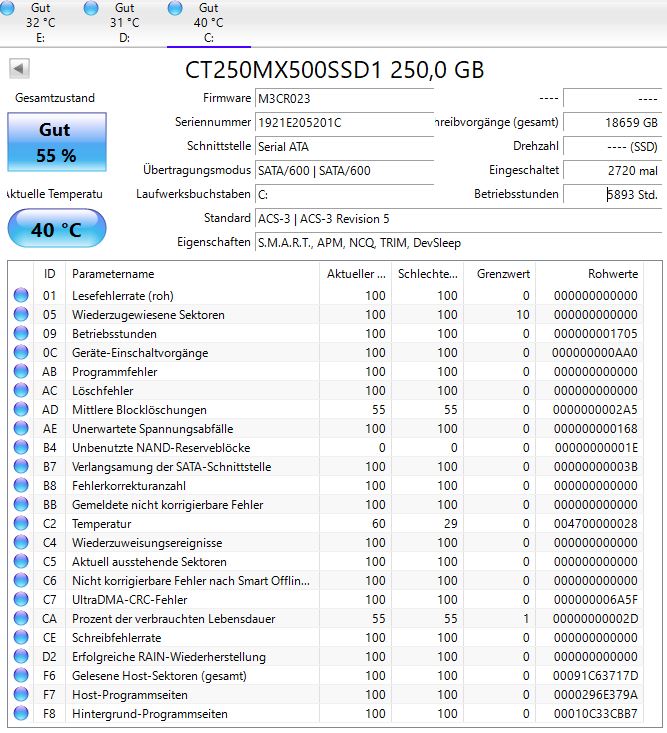Click the Eigenschaften field with S.M.A.R.T., APM
This screenshot has width=667, height=733.
458,243
